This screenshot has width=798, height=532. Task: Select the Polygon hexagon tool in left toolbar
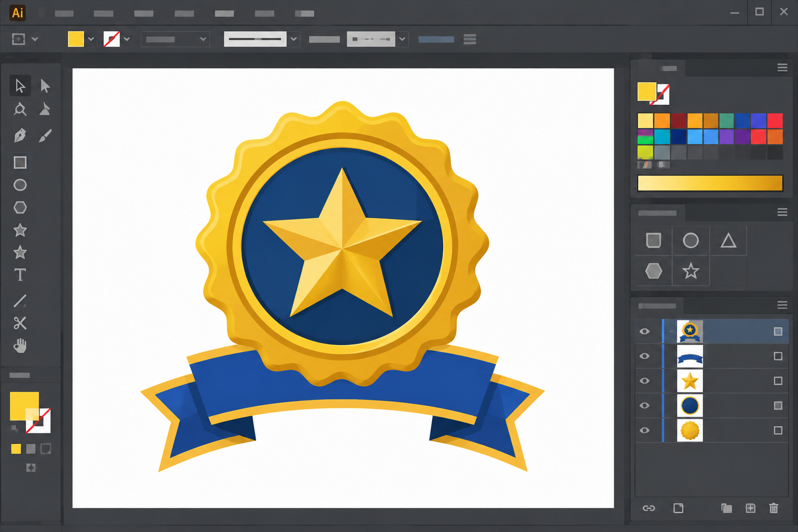pyautogui.click(x=20, y=207)
